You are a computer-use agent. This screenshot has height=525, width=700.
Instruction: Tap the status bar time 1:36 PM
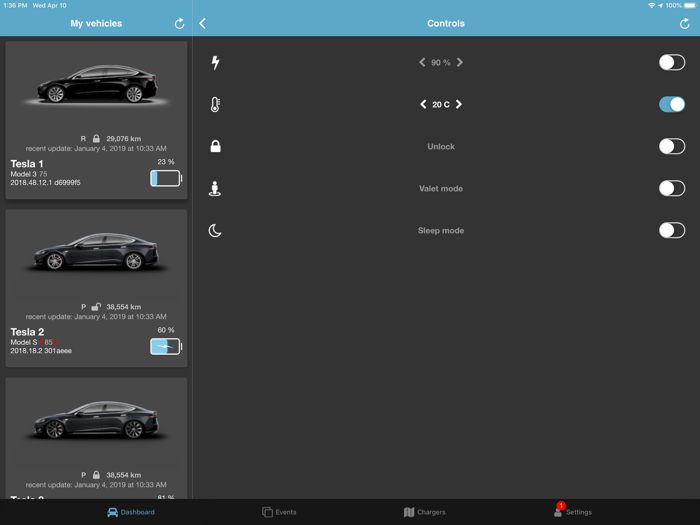[x=15, y=5]
